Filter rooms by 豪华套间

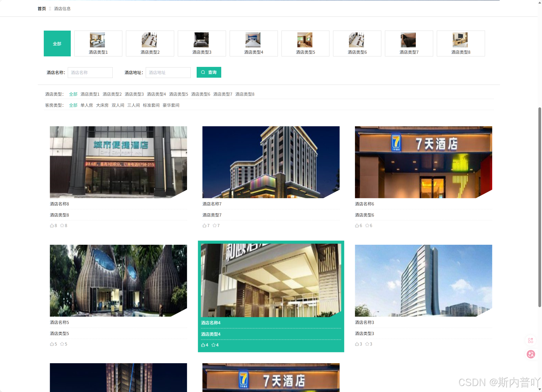point(171,105)
